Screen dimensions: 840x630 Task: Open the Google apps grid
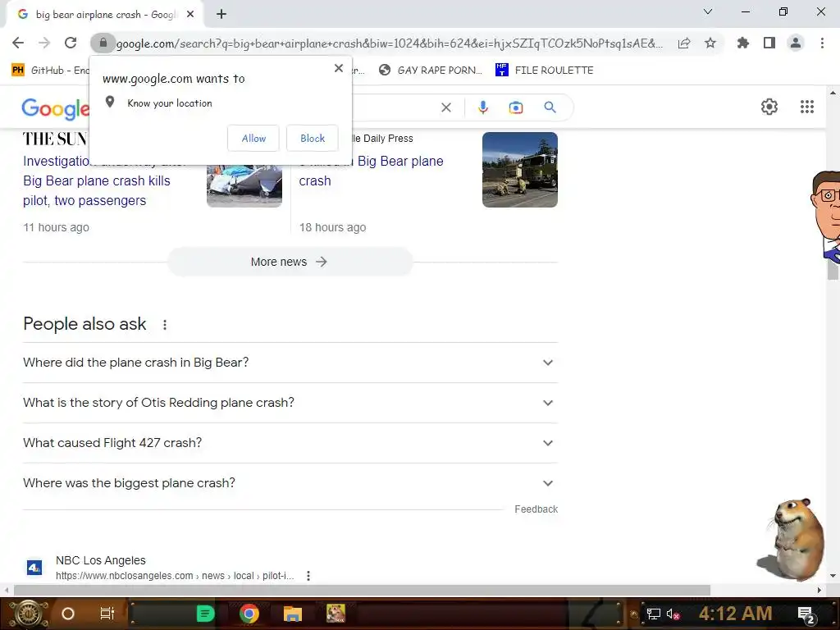[807, 107]
